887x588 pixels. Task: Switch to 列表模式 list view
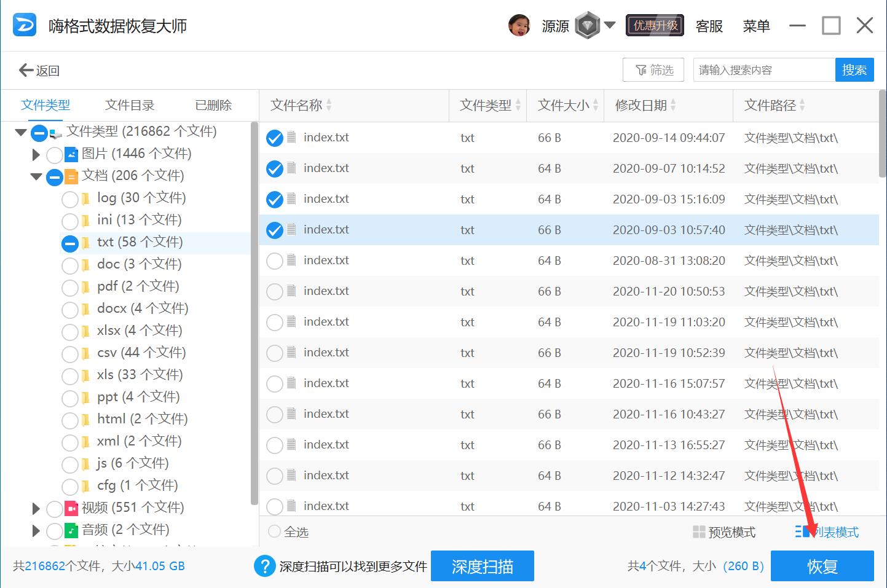coord(827,531)
